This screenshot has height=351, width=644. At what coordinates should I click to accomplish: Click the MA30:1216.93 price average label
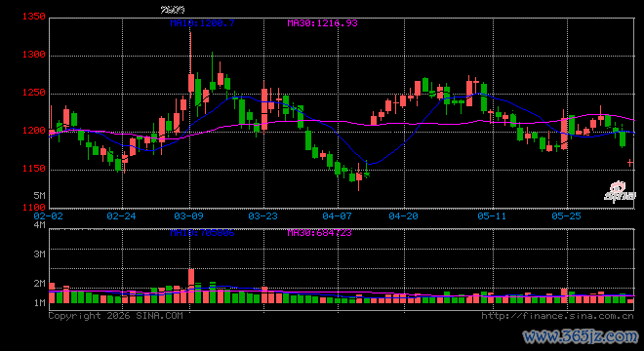point(322,23)
